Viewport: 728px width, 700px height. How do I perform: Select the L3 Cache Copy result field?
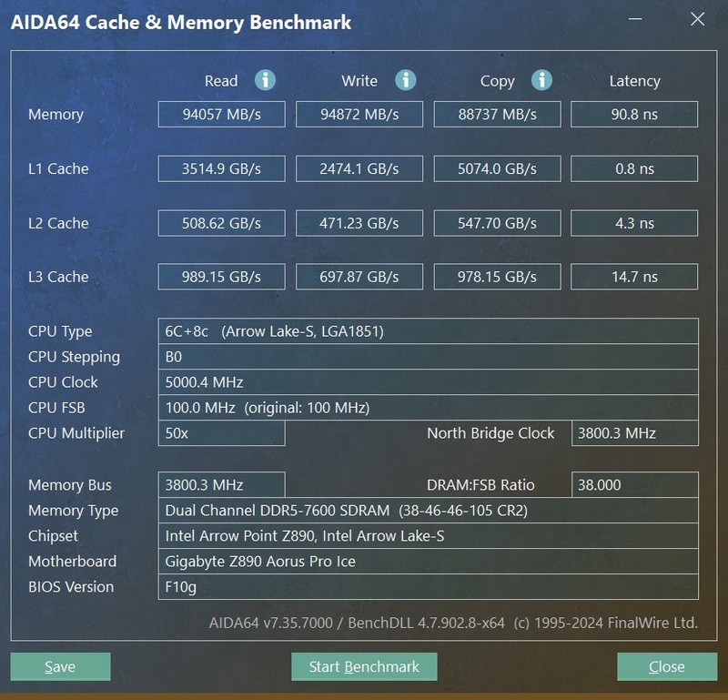(x=497, y=277)
